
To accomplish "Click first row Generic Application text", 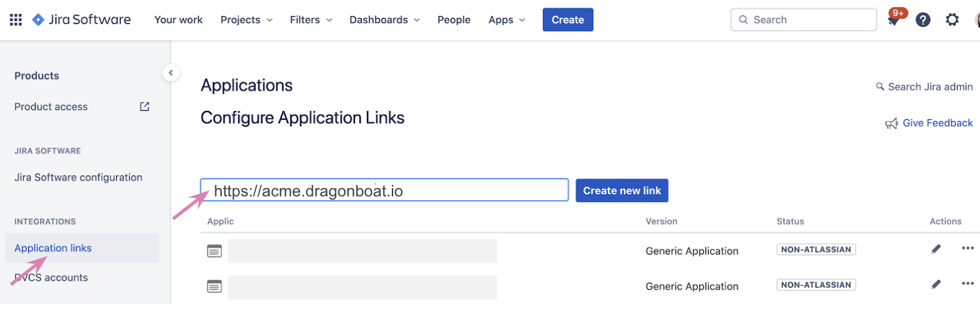I will [692, 251].
